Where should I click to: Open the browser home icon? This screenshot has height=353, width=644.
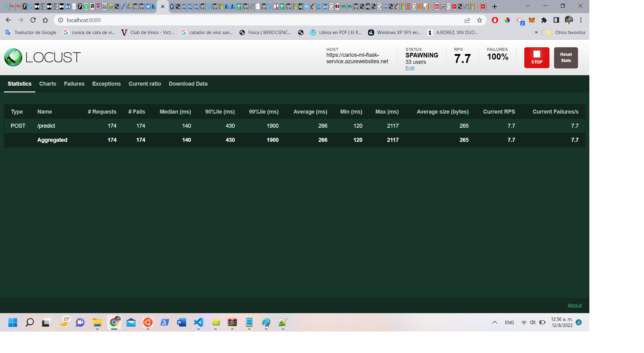point(45,20)
